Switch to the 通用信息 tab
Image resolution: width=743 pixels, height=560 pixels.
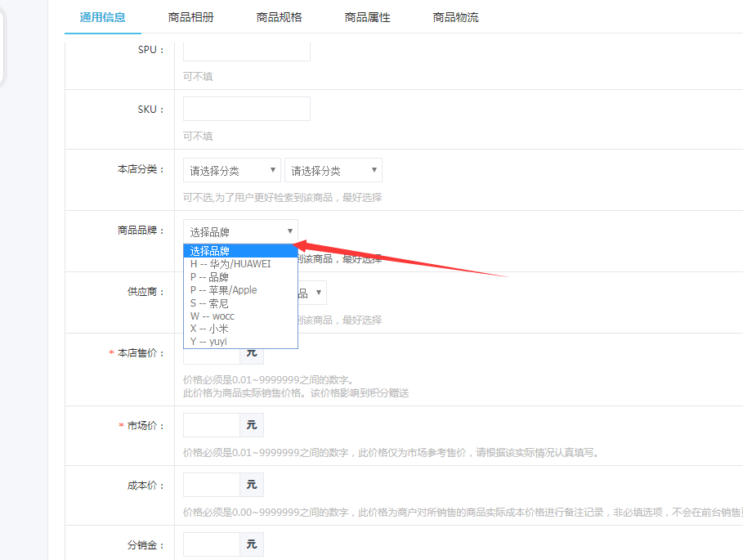[x=102, y=17]
